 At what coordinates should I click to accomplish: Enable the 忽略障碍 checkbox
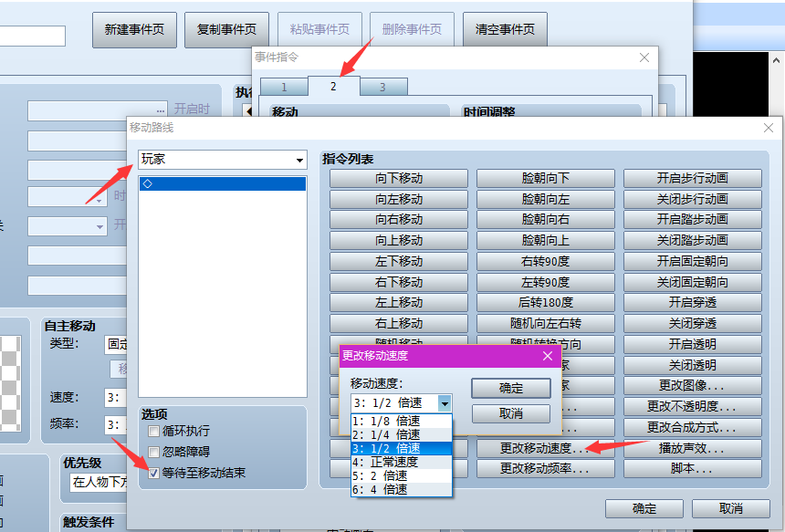[x=153, y=452]
